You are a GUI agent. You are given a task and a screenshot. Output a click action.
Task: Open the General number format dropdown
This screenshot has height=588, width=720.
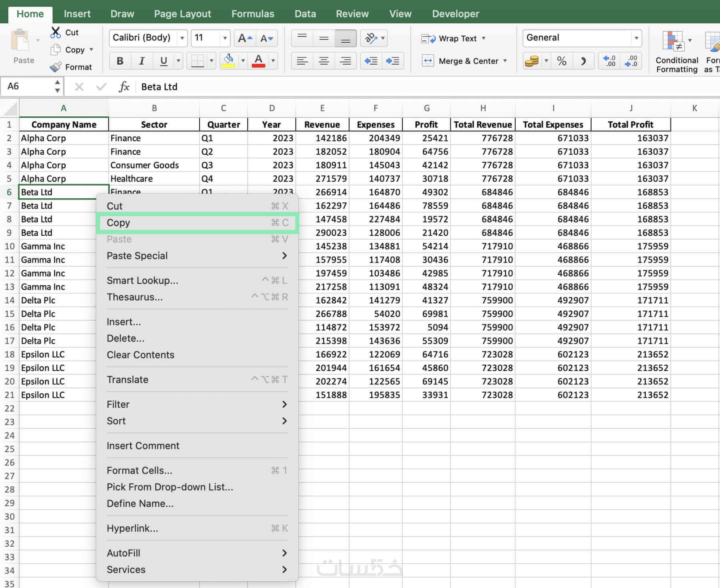click(x=636, y=38)
